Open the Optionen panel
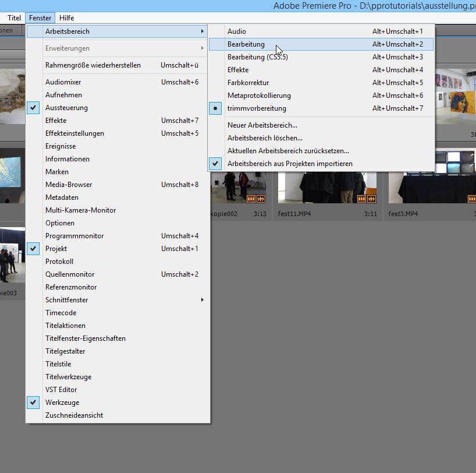This screenshot has width=476, height=473. pos(117,223)
